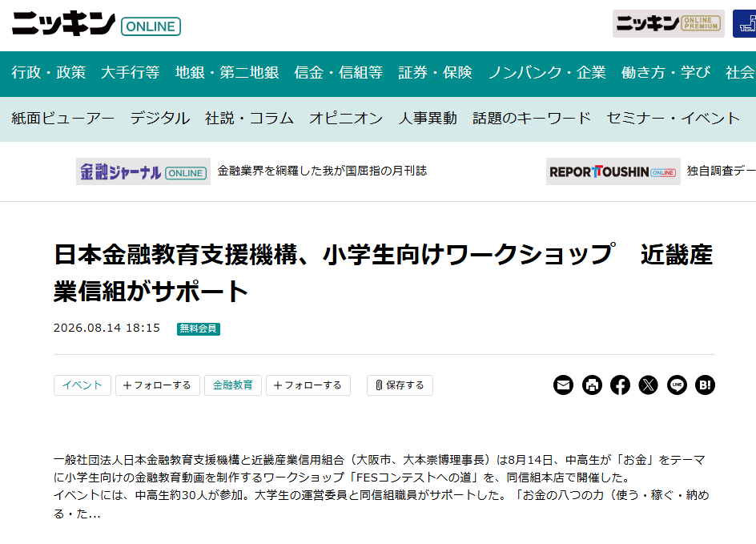Follow the 金融教育 tag

click(308, 385)
